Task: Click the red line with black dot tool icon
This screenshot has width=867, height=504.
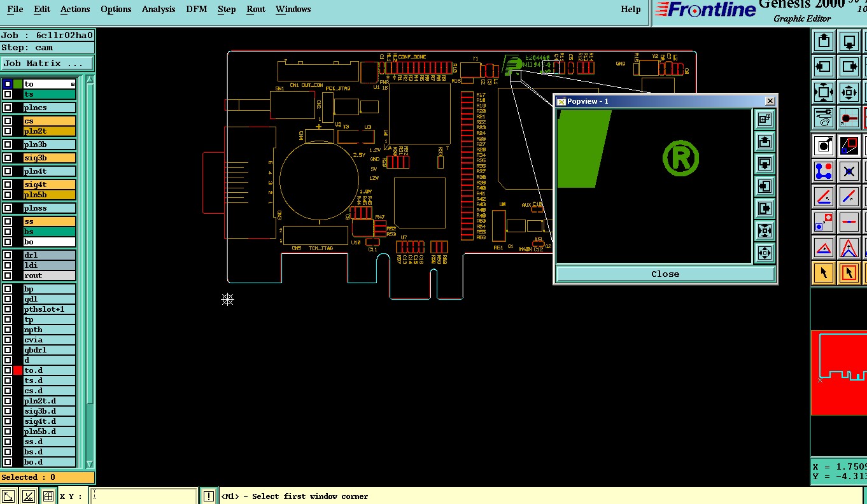Action: pos(849,118)
